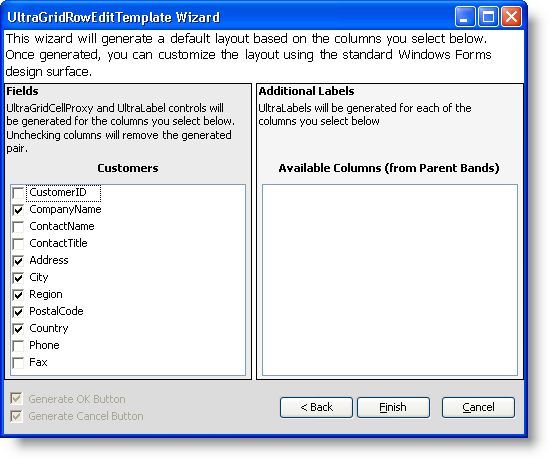Disable the Country checkbox

[x=18, y=329]
